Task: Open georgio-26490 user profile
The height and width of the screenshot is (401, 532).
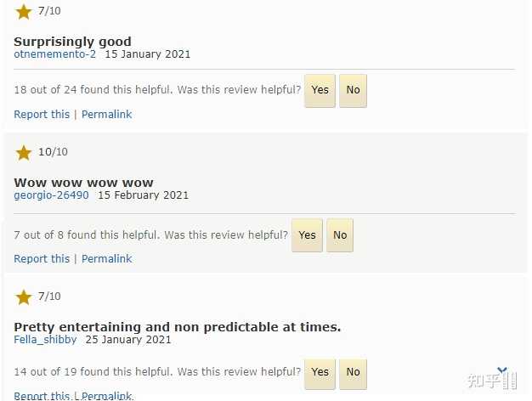Action: tap(51, 195)
